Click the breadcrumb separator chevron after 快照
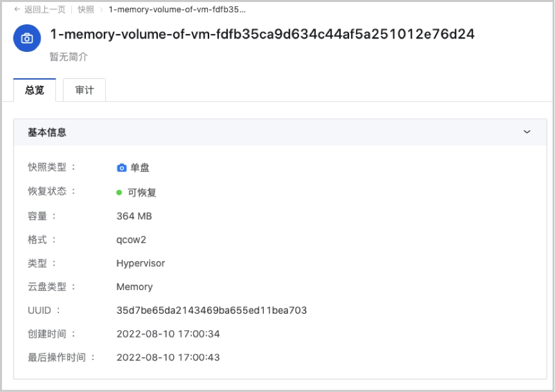The width and height of the screenshot is (555, 392). pos(101,10)
